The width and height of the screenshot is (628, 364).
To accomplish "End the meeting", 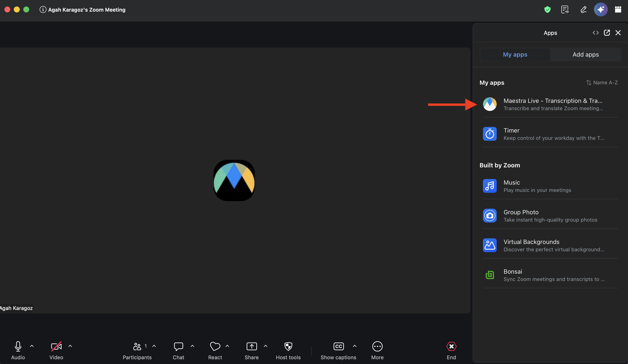I will [451, 350].
